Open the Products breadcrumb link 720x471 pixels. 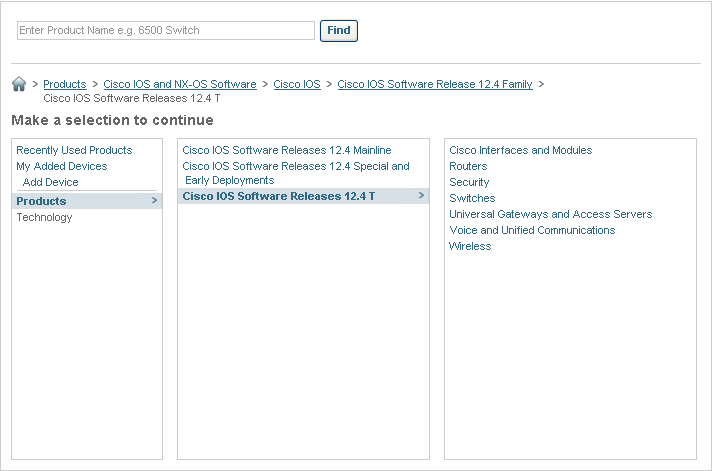pyautogui.click(x=65, y=84)
